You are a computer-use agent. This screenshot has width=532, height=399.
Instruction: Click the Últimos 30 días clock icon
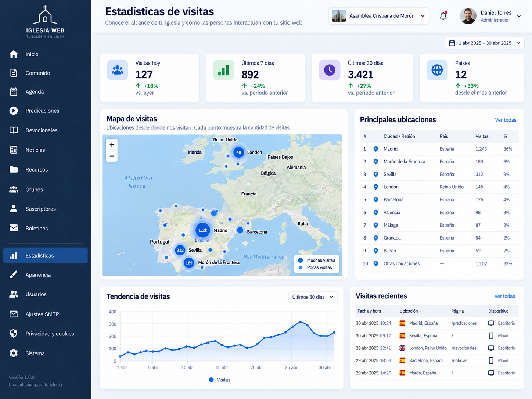tap(330, 70)
